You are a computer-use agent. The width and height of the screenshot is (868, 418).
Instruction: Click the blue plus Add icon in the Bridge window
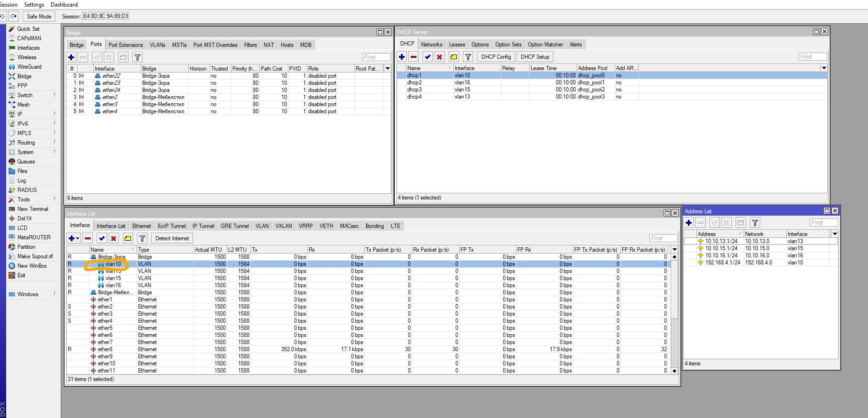71,57
